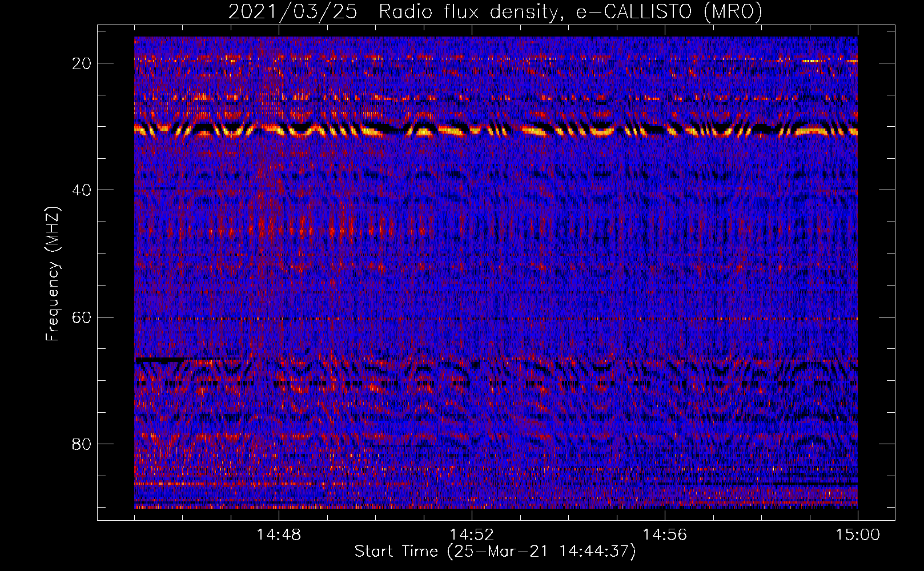The image size is (924, 571).
Task: Click the plot title 'Radio flux density, e-CALLISTO (MRO)'
Action: pos(571,11)
